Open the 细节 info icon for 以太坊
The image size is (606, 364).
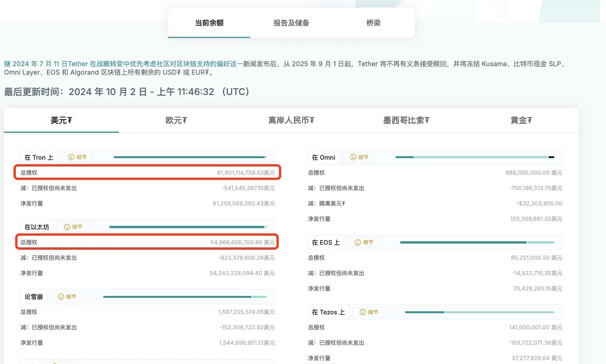[x=73, y=227]
